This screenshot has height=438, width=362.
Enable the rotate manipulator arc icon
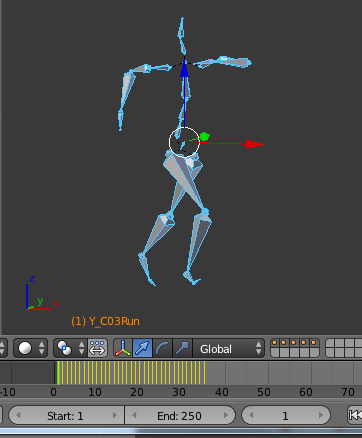[x=162, y=348]
